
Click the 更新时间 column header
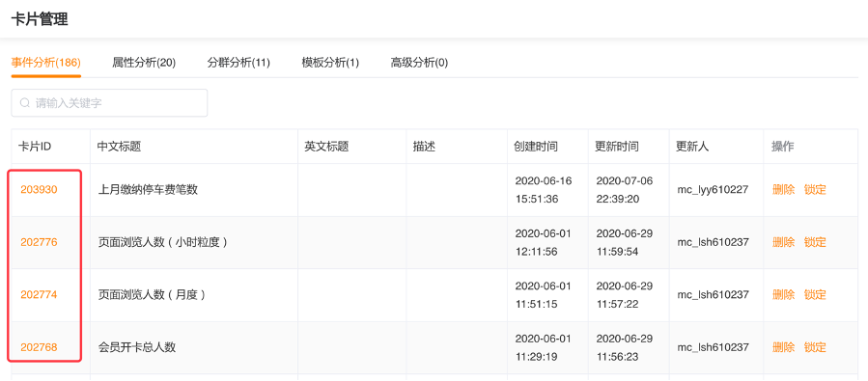[617, 147]
